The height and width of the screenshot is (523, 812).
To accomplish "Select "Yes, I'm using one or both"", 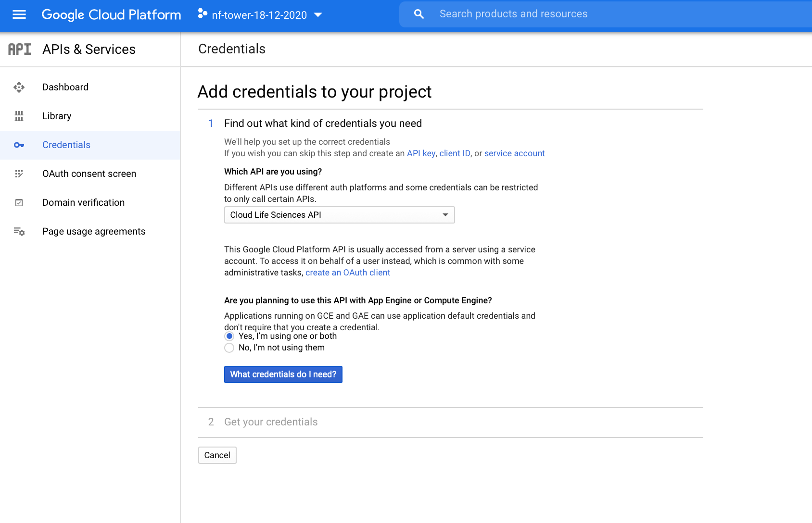I will pyautogui.click(x=229, y=336).
